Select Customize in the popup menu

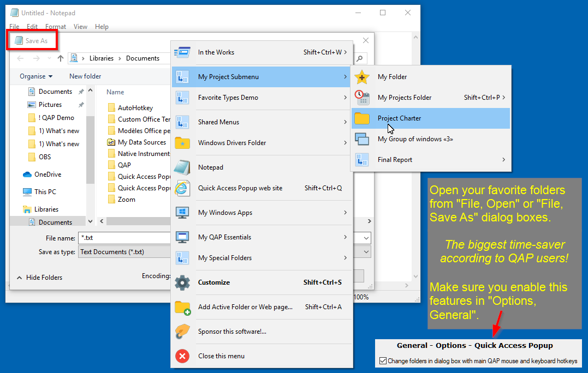point(262,282)
